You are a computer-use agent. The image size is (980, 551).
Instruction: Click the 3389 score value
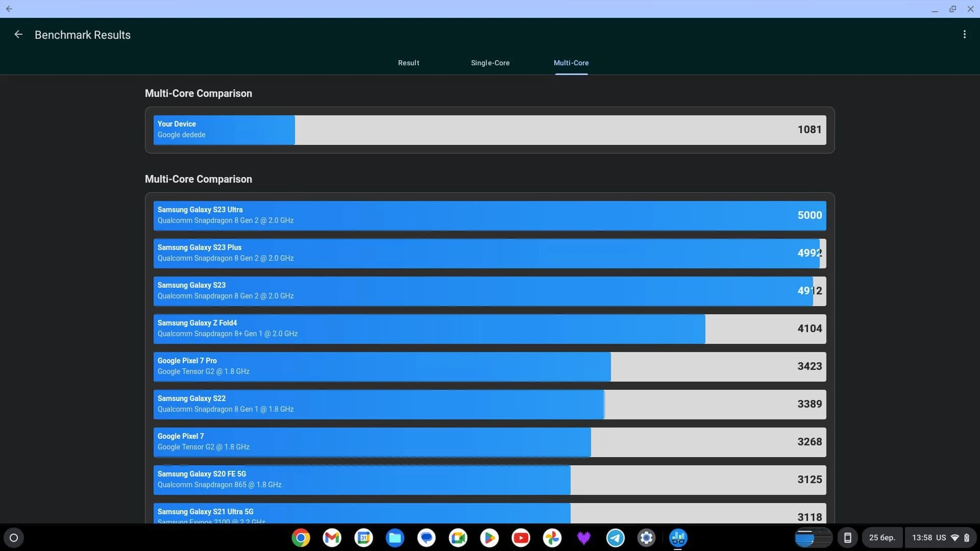pyautogui.click(x=810, y=404)
